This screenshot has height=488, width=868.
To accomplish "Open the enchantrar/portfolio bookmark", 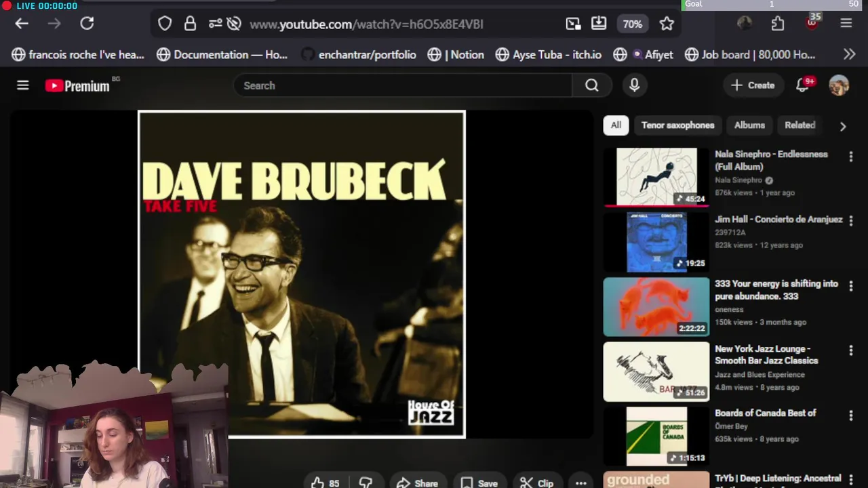I will tap(359, 54).
